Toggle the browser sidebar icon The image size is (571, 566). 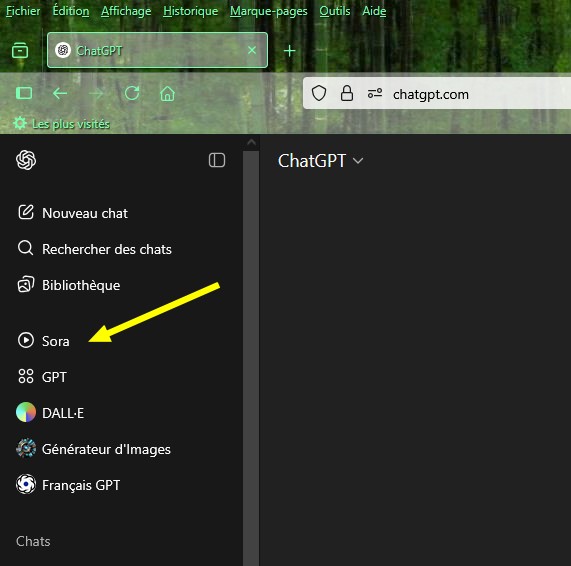(24, 93)
